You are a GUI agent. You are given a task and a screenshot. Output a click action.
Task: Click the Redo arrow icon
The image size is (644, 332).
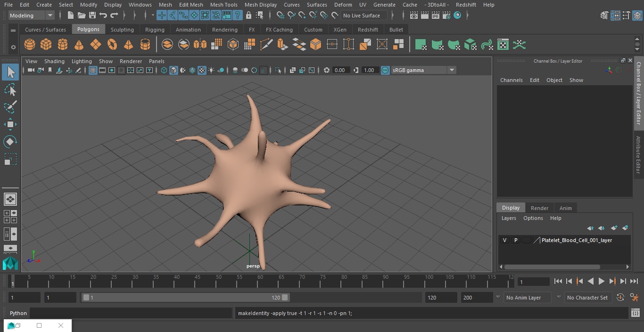114,16
